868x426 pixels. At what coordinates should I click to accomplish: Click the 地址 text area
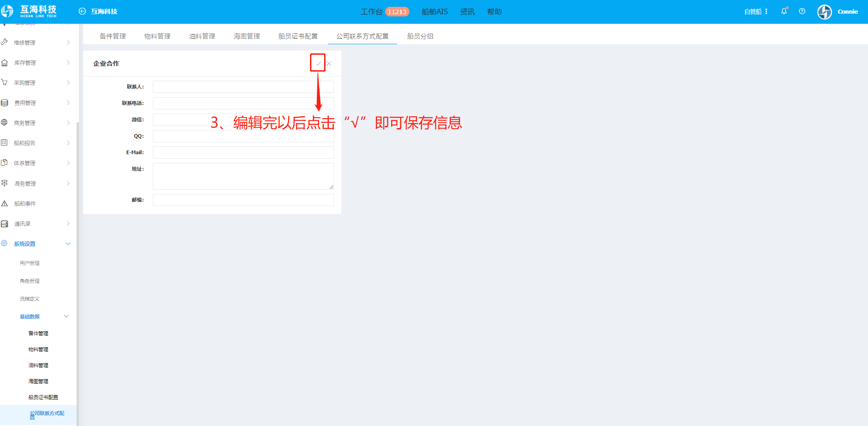tap(243, 176)
